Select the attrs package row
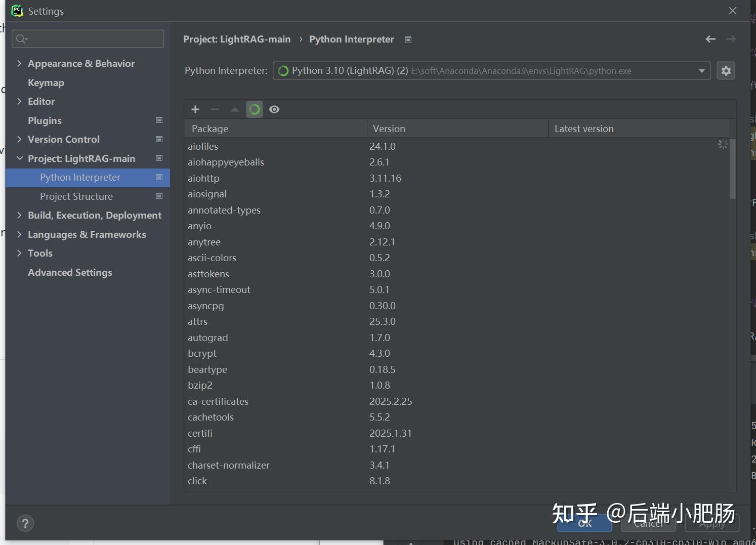Screen dimensions: 756x545 [457, 321]
